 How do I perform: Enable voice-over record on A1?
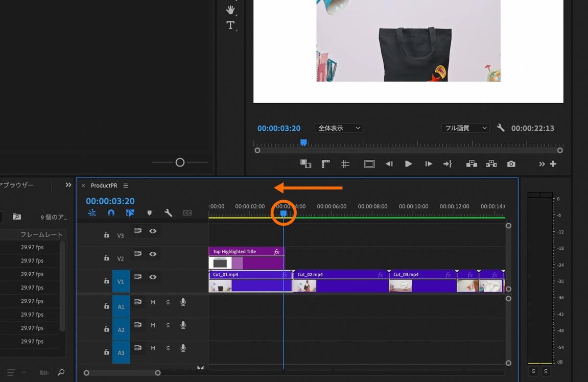(183, 302)
